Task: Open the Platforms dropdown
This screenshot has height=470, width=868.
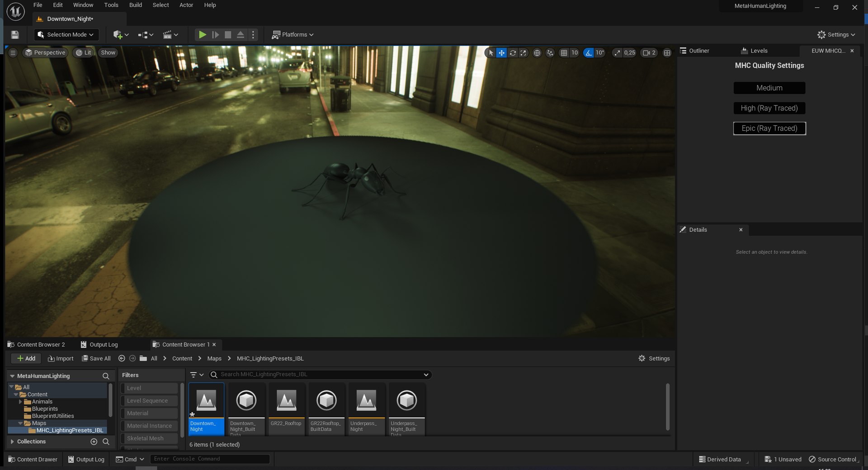Action: coord(292,35)
